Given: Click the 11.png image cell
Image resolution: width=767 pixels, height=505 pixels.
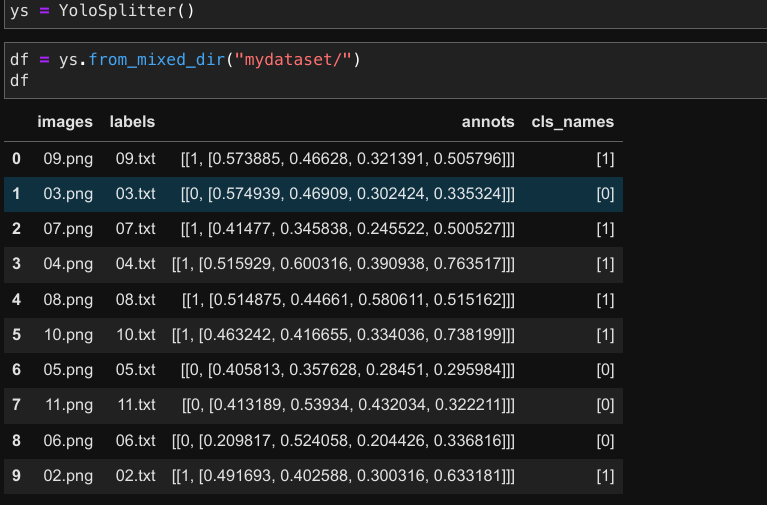Looking at the screenshot, I should 68,404.
